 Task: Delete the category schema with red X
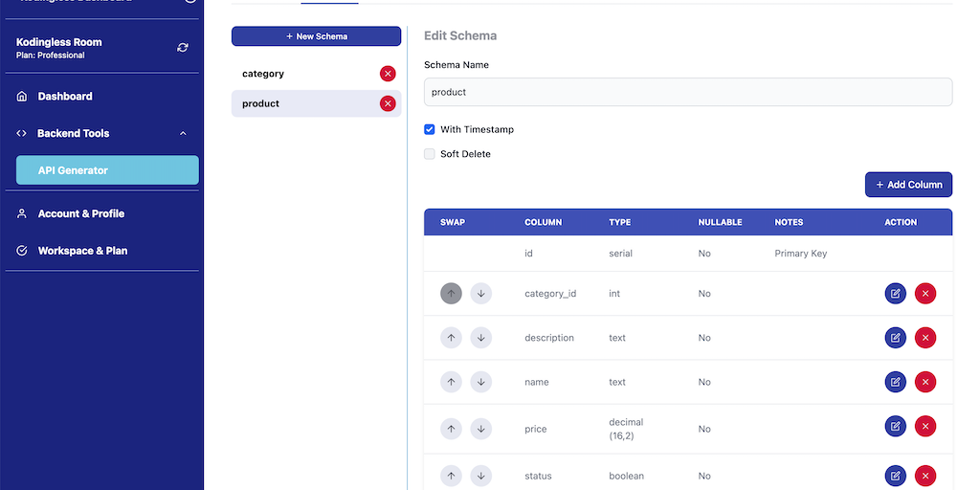click(x=388, y=74)
